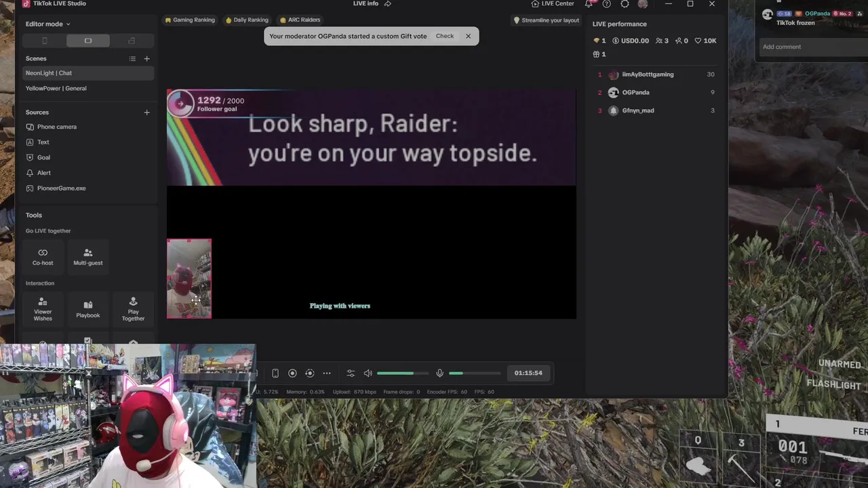The width and height of the screenshot is (868, 488).
Task: Add a new source with plus icon
Action: click(x=146, y=113)
